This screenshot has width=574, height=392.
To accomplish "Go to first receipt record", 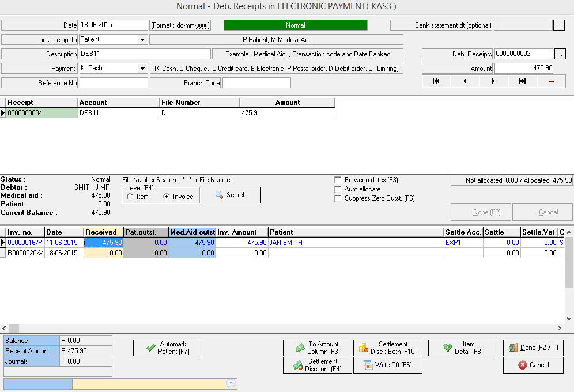I will (436, 81).
